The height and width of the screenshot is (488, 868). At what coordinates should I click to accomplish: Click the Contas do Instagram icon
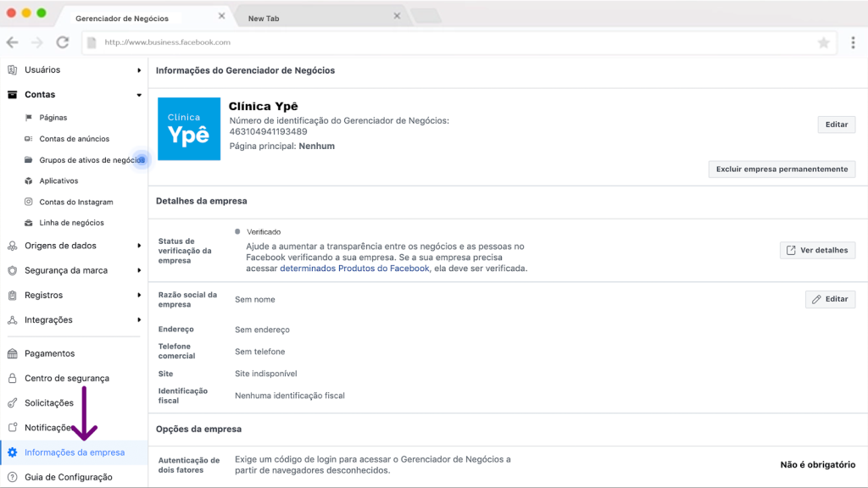(x=29, y=202)
